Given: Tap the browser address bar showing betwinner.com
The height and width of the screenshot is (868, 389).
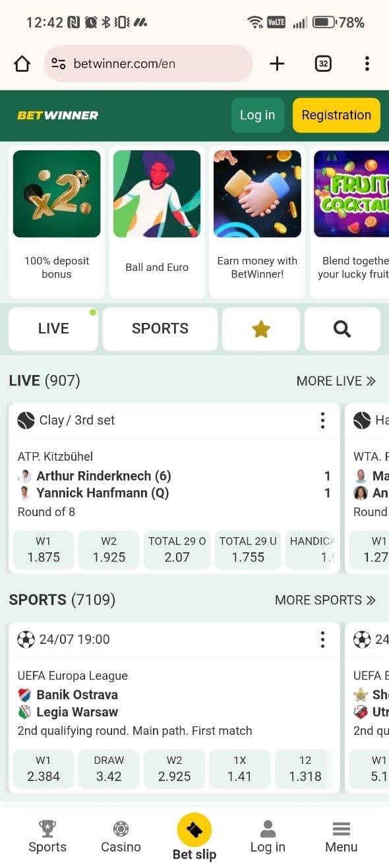Looking at the screenshot, I should click(148, 63).
